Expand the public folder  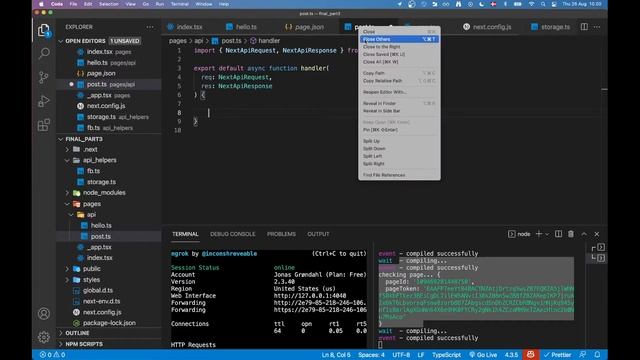[67, 269]
